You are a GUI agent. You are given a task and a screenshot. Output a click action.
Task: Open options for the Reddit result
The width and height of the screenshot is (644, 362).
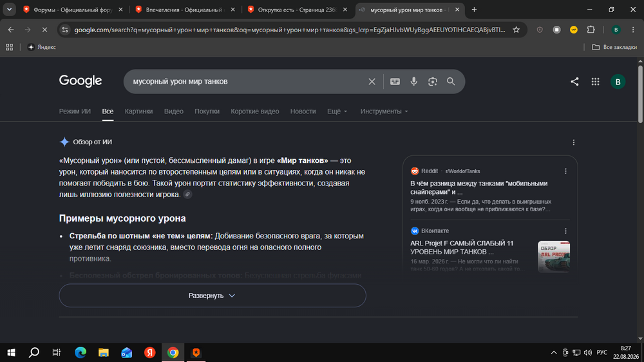click(x=565, y=171)
